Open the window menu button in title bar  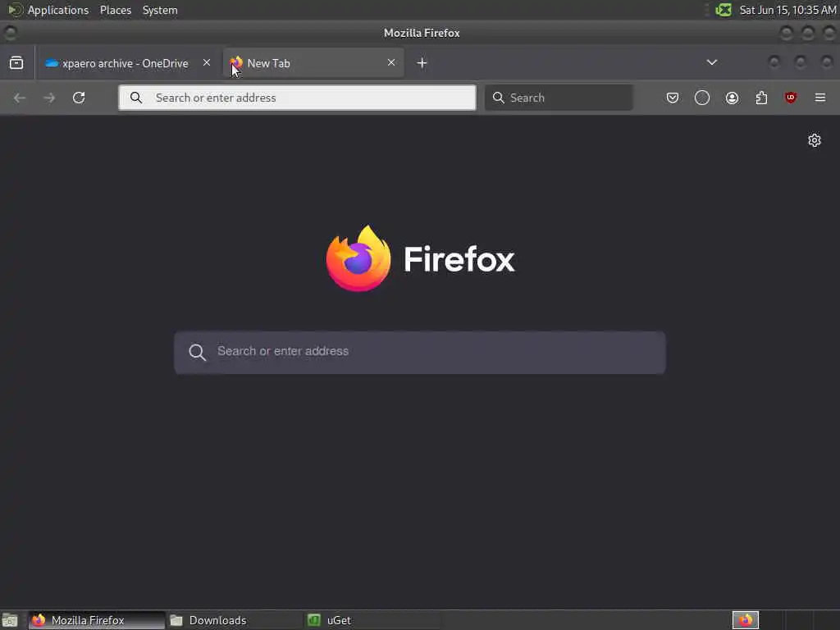(10, 33)
